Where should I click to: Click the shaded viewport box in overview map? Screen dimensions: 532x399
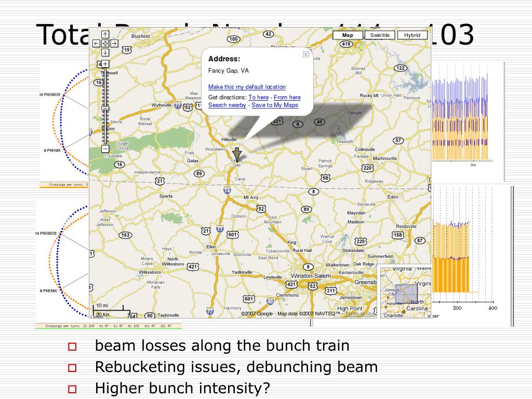pos(406,294)
